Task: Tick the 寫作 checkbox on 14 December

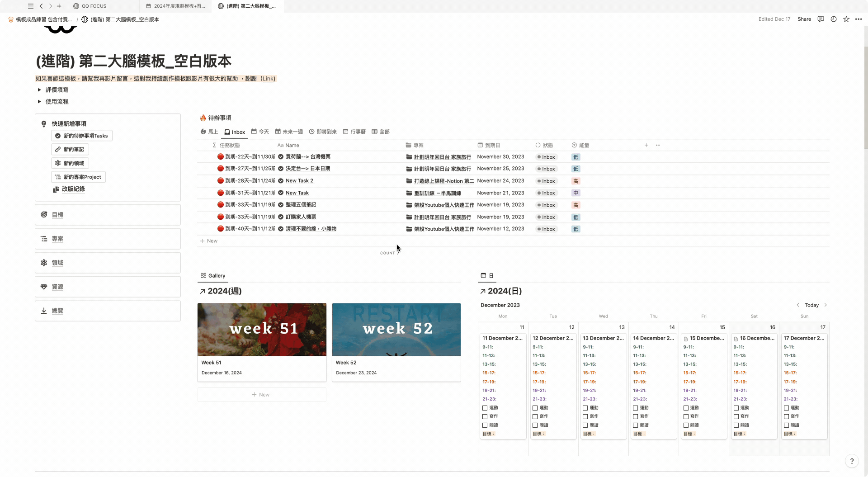Action: pyautogui.click(x=636, y=416)
